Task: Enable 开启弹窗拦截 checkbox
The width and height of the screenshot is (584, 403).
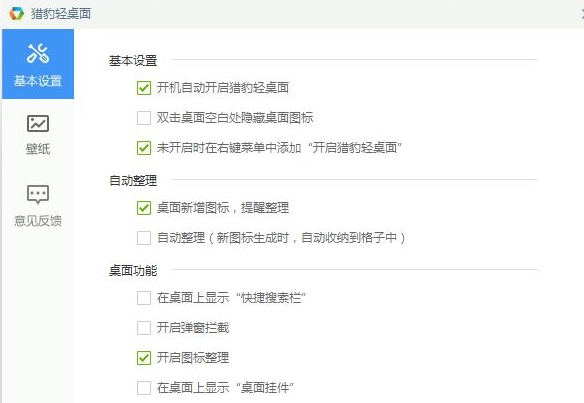Action: pyautogui.click(x=144, y=328)
